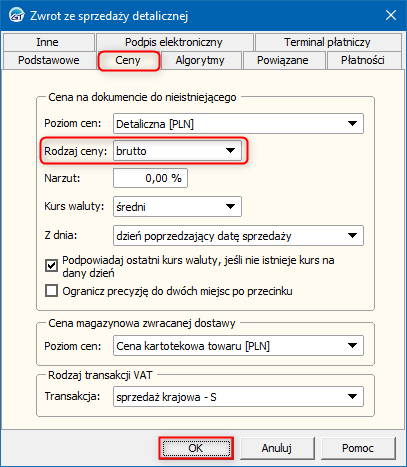This screenshot has width=407, height=467.
Task: Click the application icon in title bar
Action: [17, 15]
